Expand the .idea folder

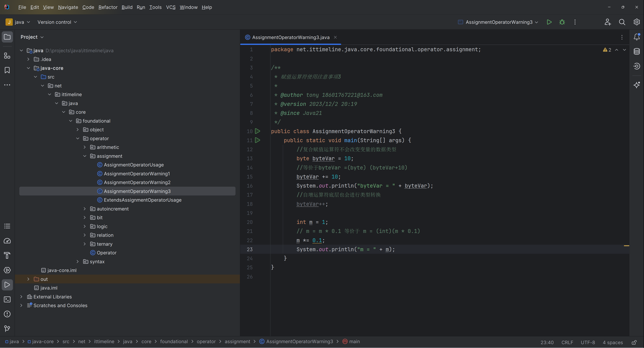pyautogui.click(x=28, y=59)
